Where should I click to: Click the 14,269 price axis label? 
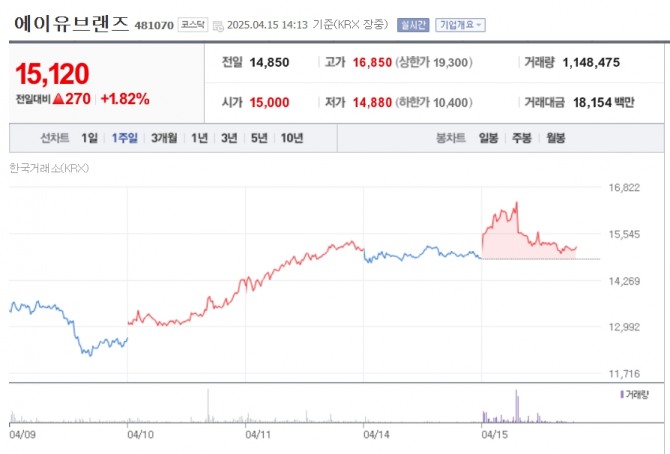[x=624, y=281]
